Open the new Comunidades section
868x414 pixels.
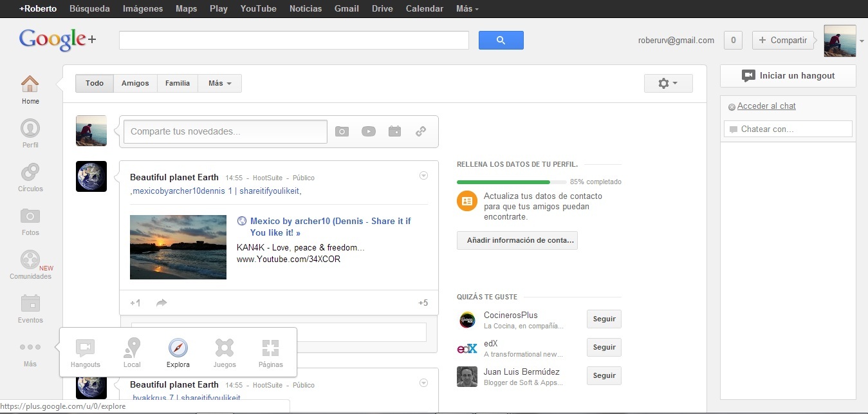(x=30, y=264)
